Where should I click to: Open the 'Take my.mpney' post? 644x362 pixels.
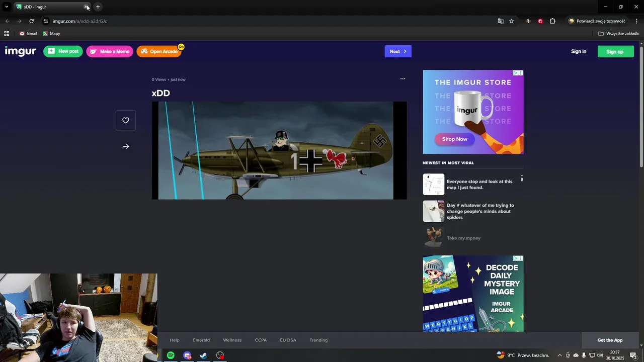(x=463, y=238)
